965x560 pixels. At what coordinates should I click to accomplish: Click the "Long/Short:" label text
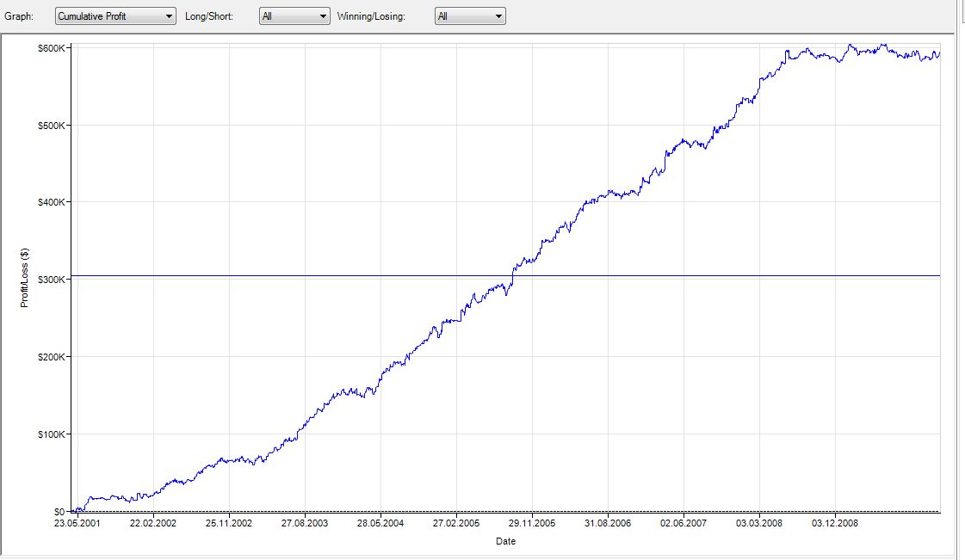click(x=208, y=16)
